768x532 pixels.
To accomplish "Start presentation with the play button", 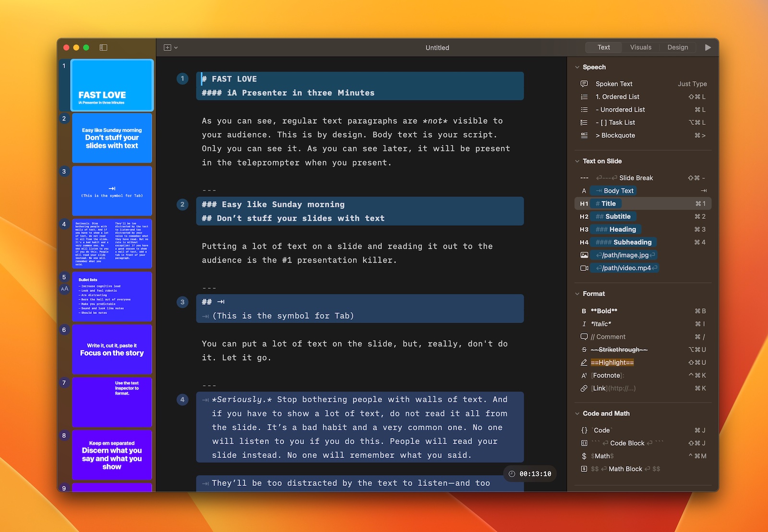I will 708,48.
